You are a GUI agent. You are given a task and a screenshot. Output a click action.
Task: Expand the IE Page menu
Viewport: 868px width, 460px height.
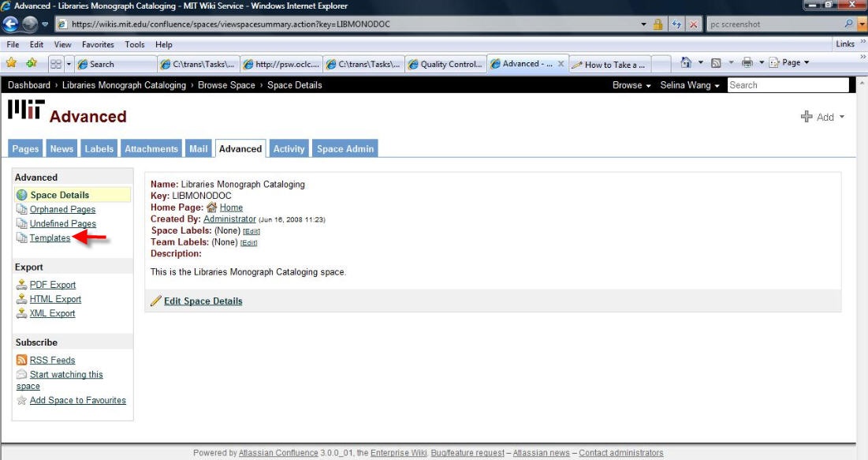[790, 63]
